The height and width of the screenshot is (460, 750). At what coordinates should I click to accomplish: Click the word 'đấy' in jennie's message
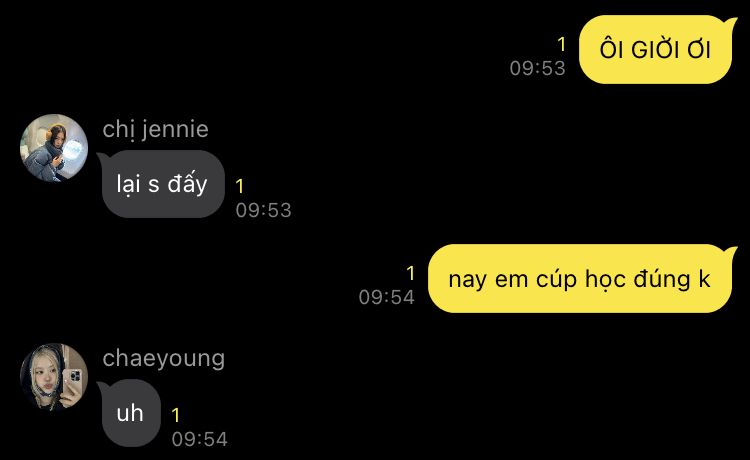[188, 184]
